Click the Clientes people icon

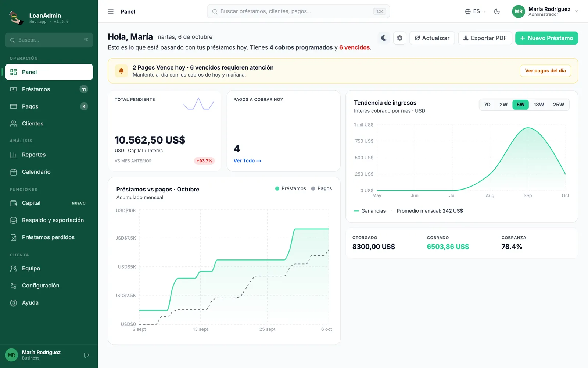(x=14, y=124)
